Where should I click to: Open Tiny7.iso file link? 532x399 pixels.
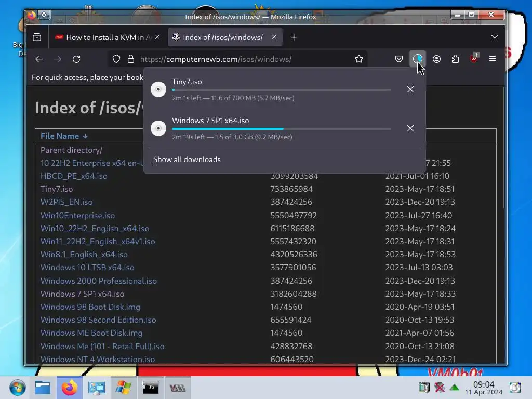click(56, 189)
